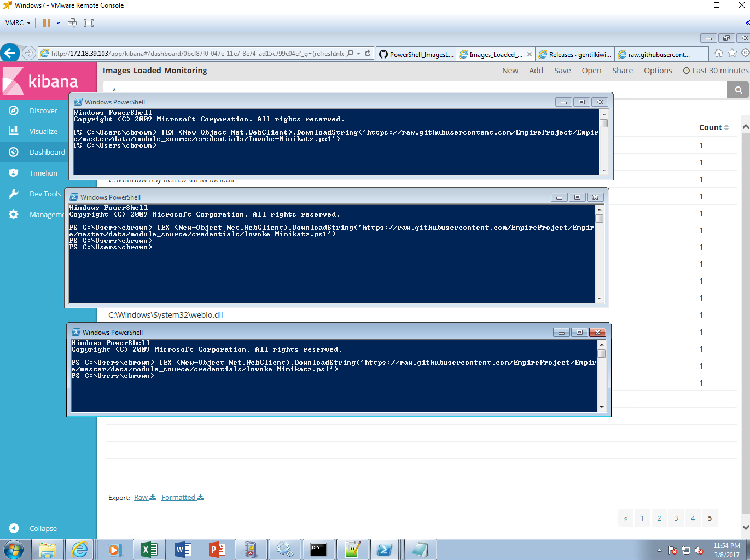Open the Windows Start menu
This screenshot has width=750, height=560.
[x=13, y=550]
